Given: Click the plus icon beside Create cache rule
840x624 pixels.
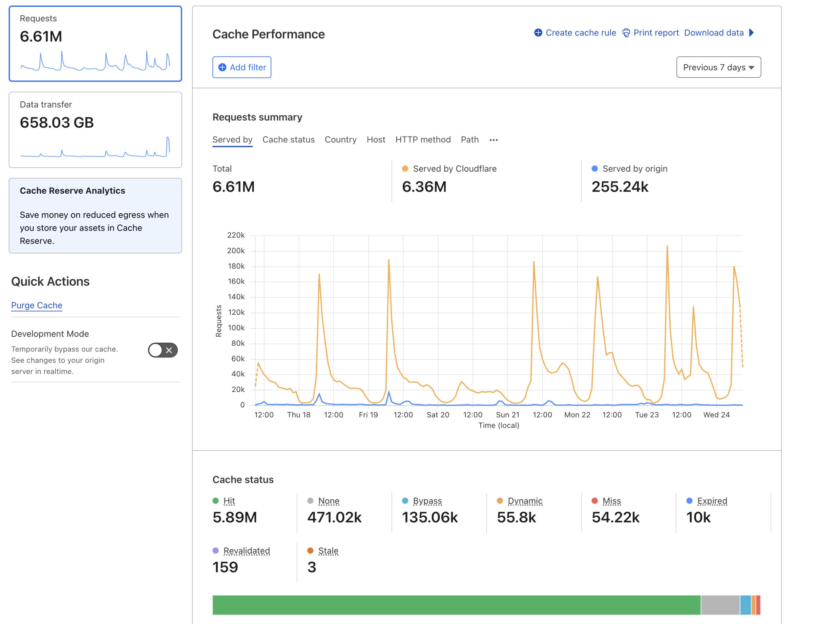Looking at the screenshot, I should [x=538, y=33].
